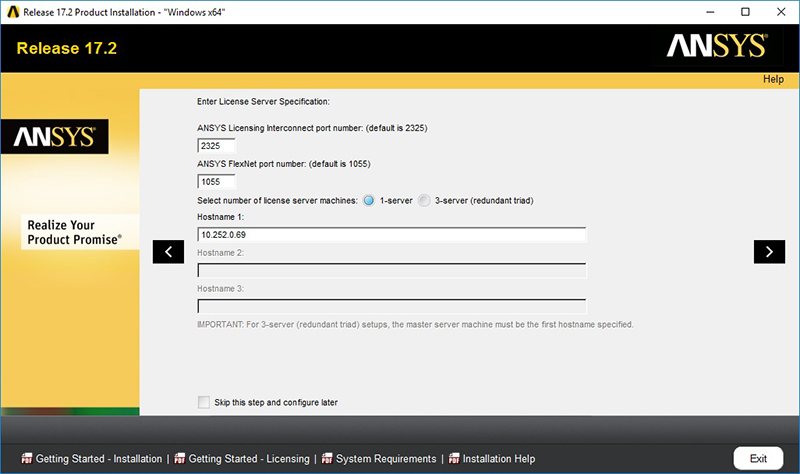
Task: Click the ANSYS logo in the header
Action: (716, 46)
